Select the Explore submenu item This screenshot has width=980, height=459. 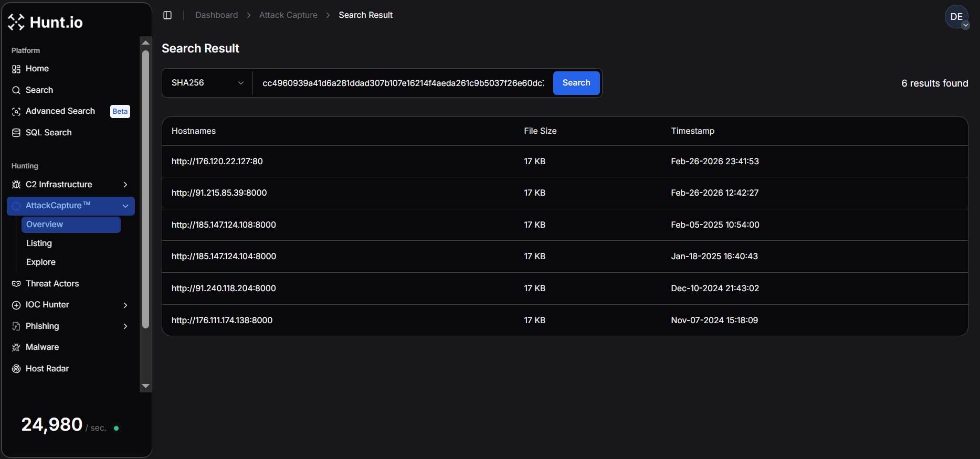(x=41, y=262)
